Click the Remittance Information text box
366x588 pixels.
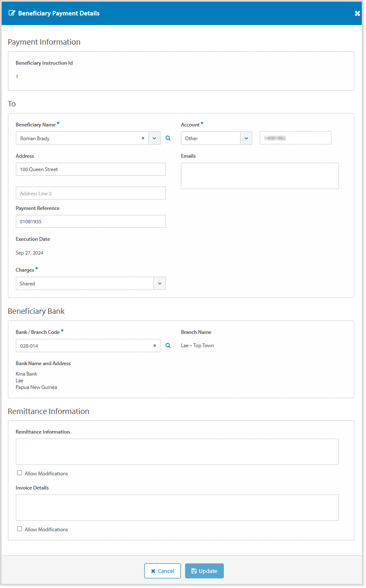coord(177,452)
